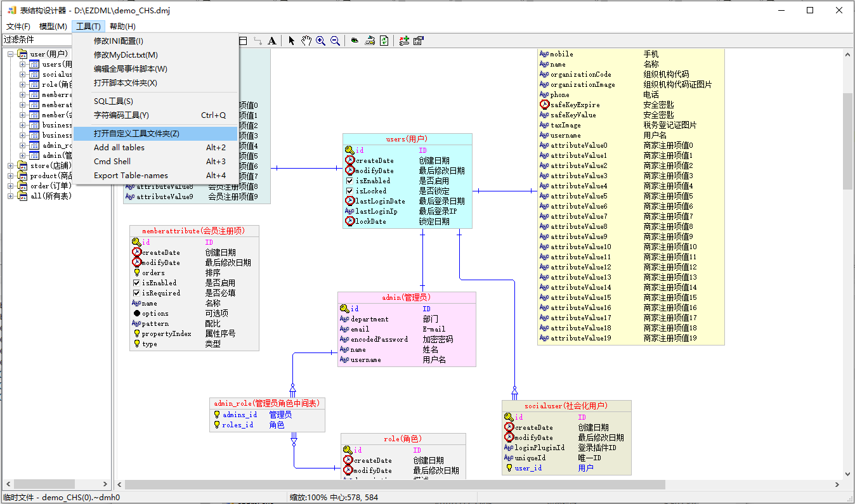The image size is (855, 504).
Task: Click the green eye preview icon
Action: click(x=355, y=41)
